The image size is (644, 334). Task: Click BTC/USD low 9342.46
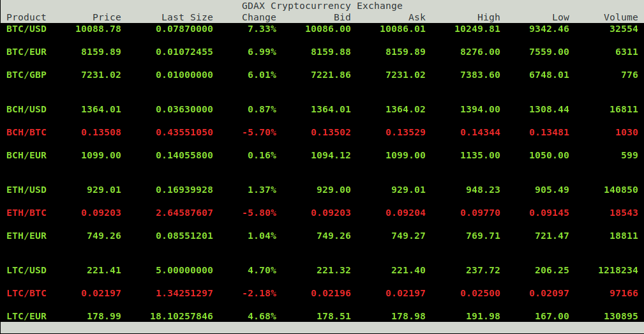point(550,29)
